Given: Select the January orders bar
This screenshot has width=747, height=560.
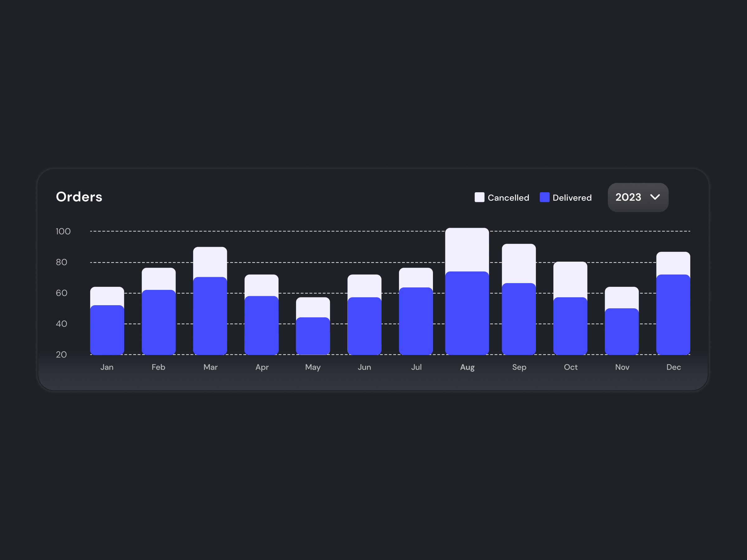Looking at the screenshot, I should 107,321.
